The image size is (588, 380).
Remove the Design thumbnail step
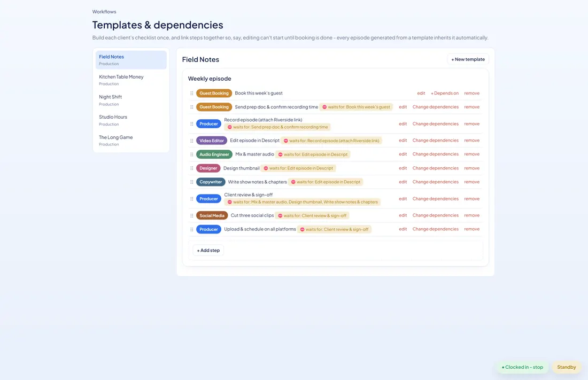coord(472,168)
